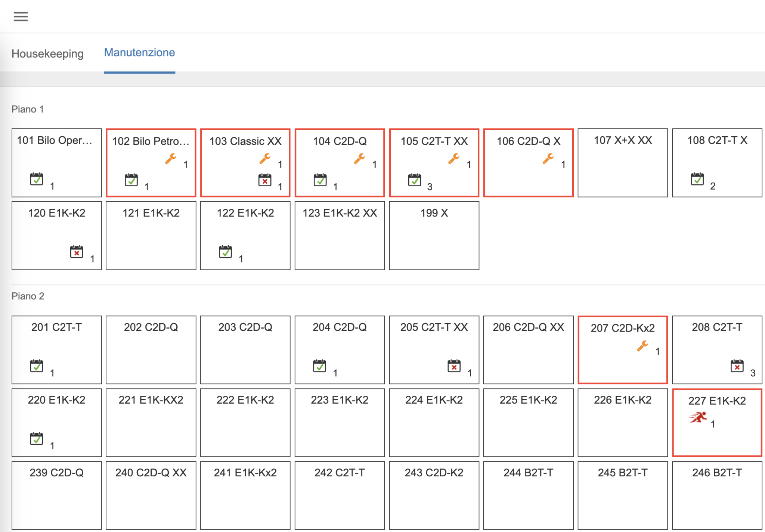Screen dimensions: 765x532
Task: Click the "102 Bilo Petro..." room title
Action: [x=151, y=141]
